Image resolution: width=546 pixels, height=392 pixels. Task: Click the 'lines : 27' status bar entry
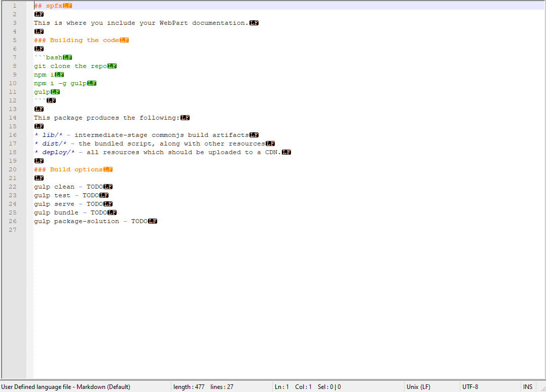click(x=222, y=387)
